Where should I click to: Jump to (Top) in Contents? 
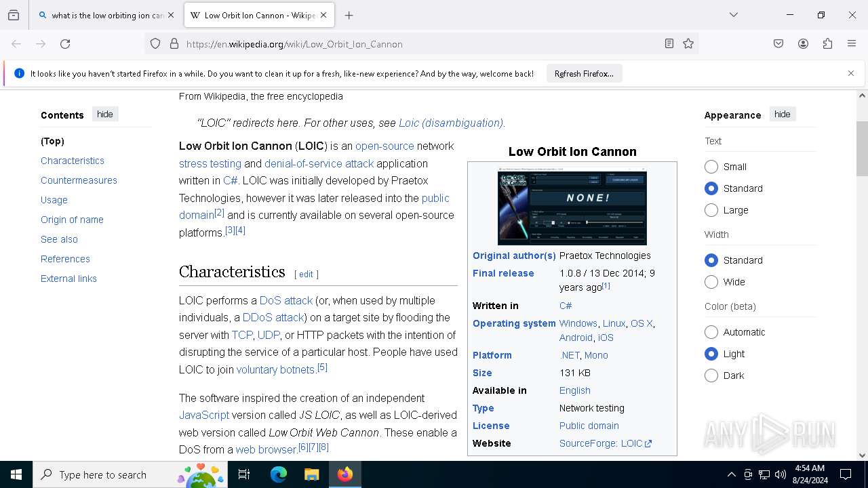tap(52, 141)
